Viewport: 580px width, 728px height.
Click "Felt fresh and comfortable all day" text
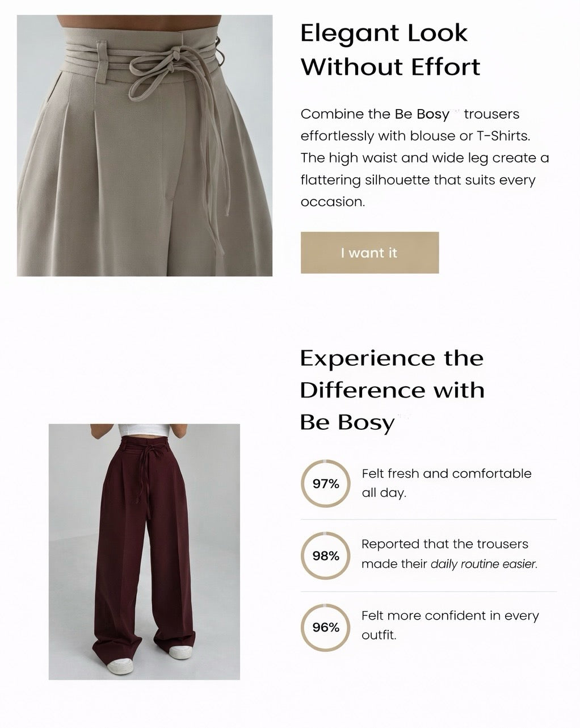point(446,483)
